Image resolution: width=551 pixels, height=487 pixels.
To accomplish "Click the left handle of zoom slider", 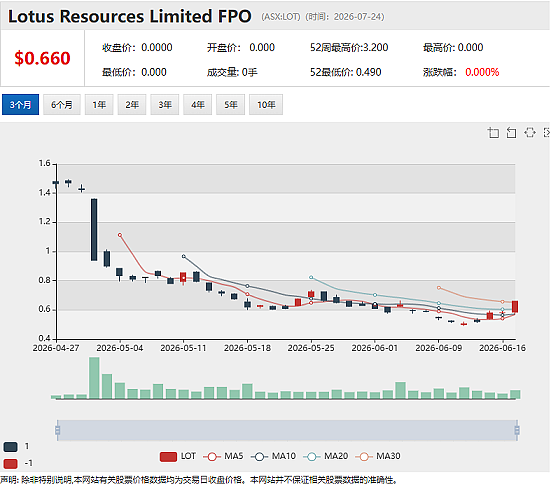I will (x=58, y=430).
